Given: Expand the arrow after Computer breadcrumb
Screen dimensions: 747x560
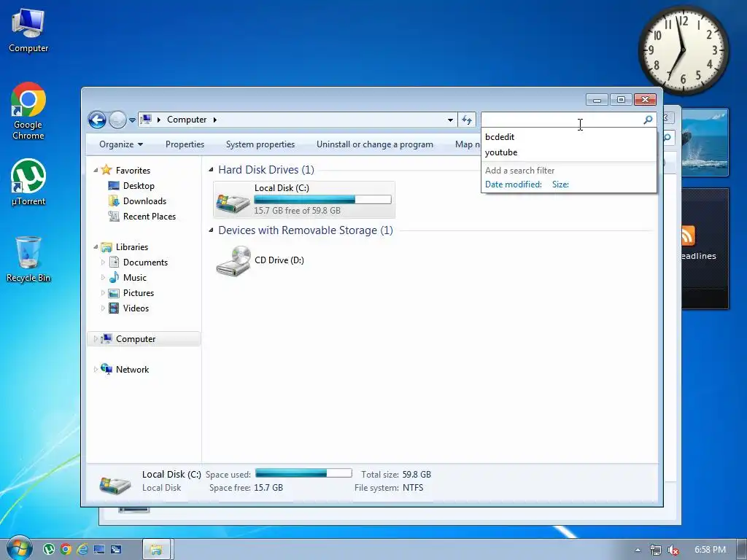Looking at the screenshot, I should coord(215,120).
